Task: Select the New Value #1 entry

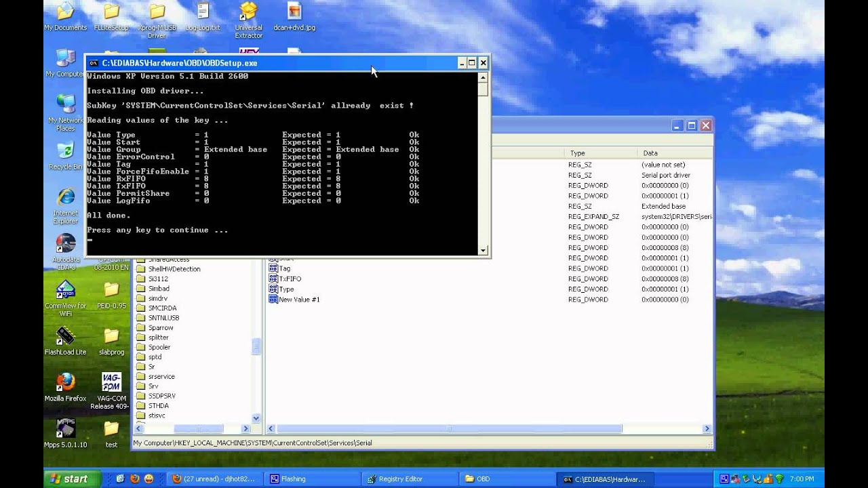Action: tap(299, 300)
